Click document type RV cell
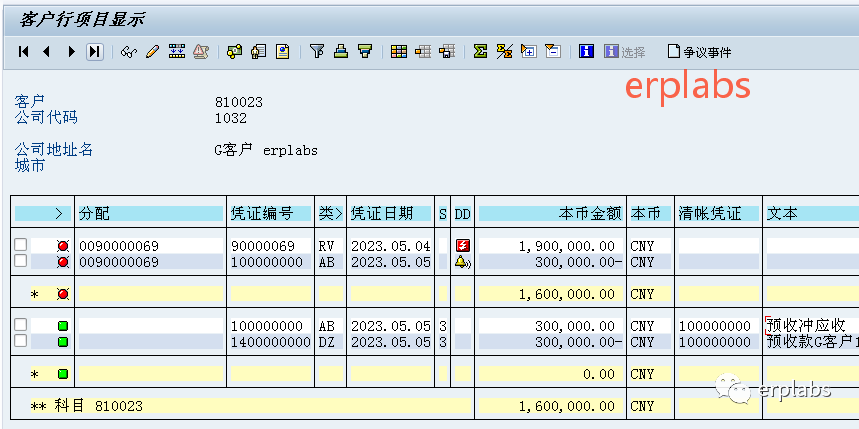The height and width of the screenshot is (429, 859). (330, 246)
